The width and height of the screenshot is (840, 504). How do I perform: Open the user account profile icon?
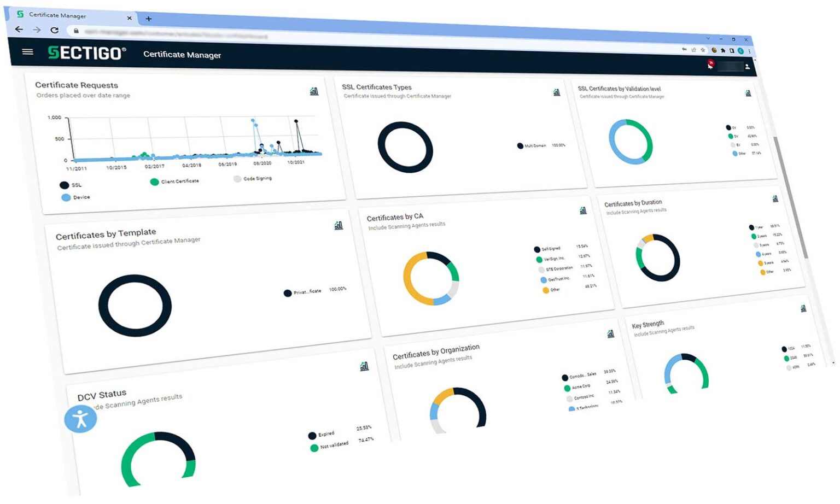click(747, 67)
